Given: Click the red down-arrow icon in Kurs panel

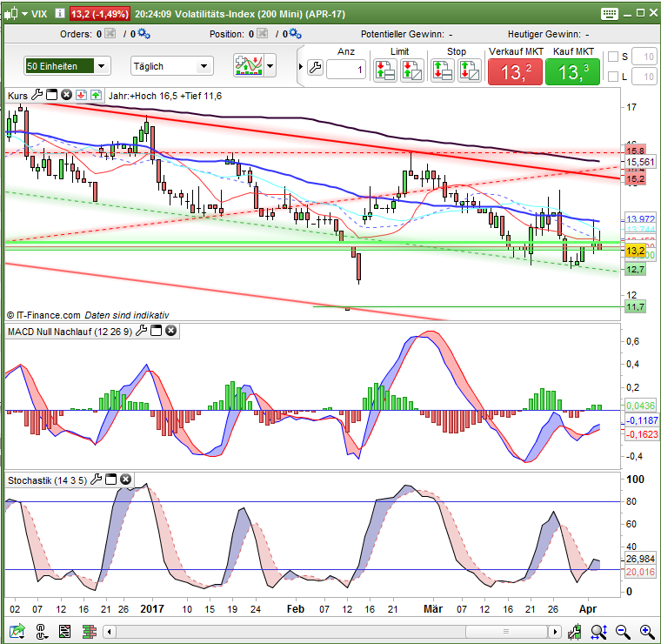Looking at the screenshot, I should (81, 95).
